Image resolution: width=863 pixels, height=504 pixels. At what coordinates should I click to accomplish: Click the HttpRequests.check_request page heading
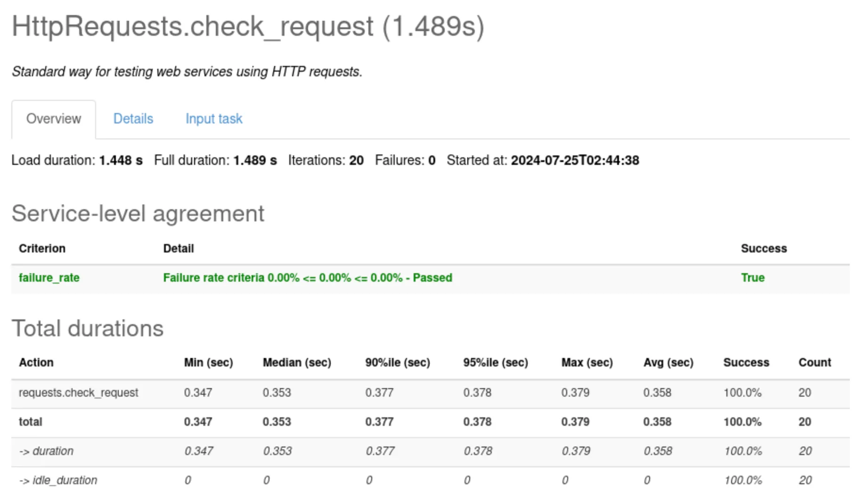[x=248, y=26]
